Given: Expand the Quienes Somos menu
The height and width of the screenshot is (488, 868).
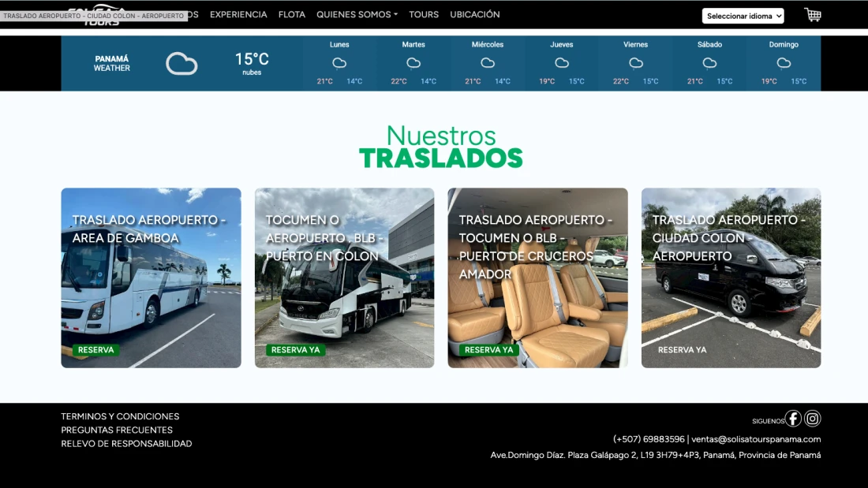Looking at the screenshot, I should 357,14.
